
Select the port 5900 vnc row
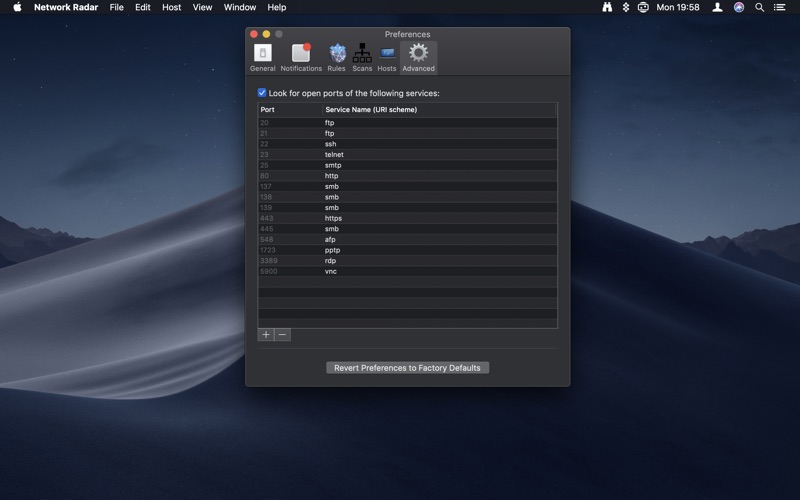407,271
